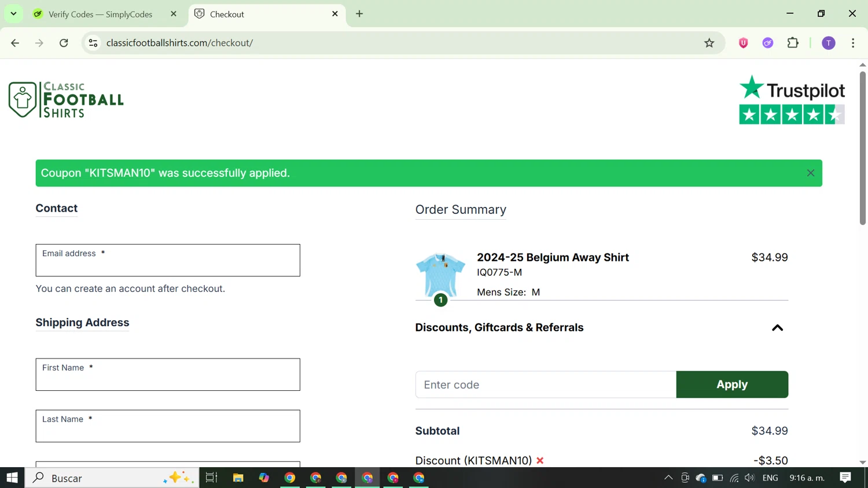Focus the First Name field
The width and height of the screenshot is (868, 488).
(168, 375)
